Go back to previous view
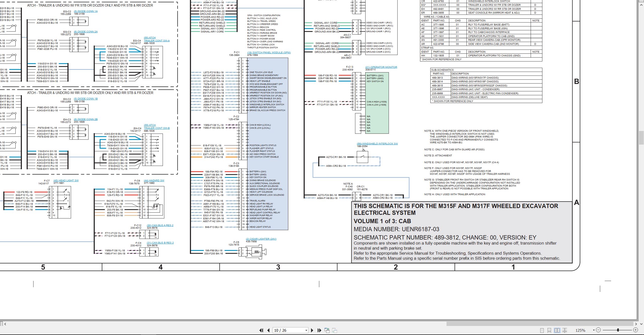The image size is (644, 335). (x=327, y=330)
